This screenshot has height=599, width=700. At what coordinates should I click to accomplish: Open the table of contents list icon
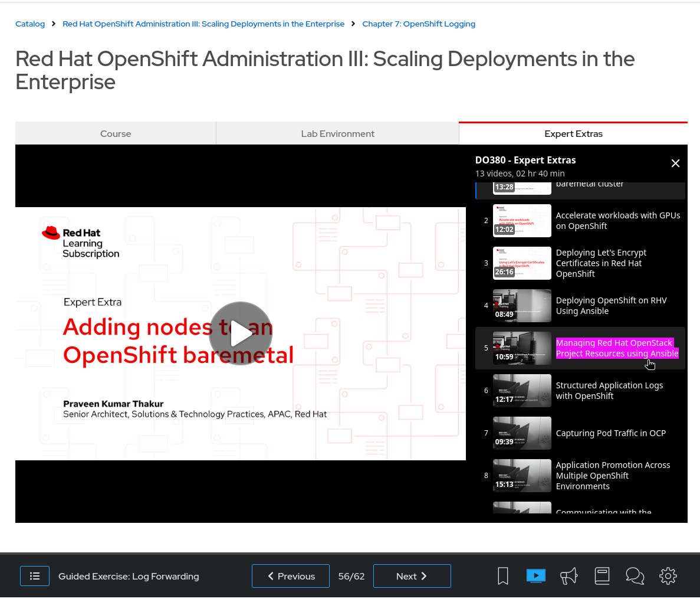click(34, 576)
